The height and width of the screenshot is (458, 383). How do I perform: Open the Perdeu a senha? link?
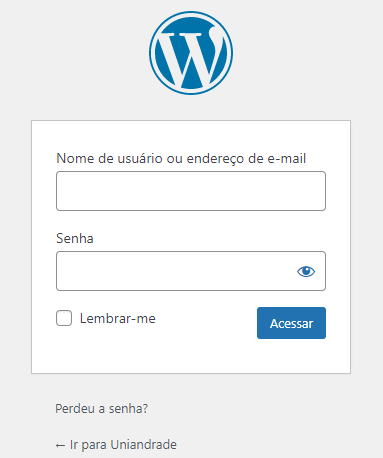pos(102,409)
